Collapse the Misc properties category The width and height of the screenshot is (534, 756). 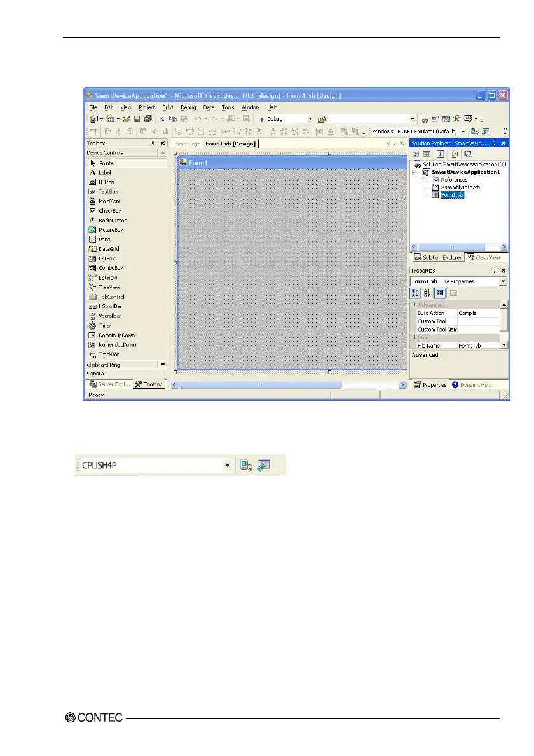413,337
